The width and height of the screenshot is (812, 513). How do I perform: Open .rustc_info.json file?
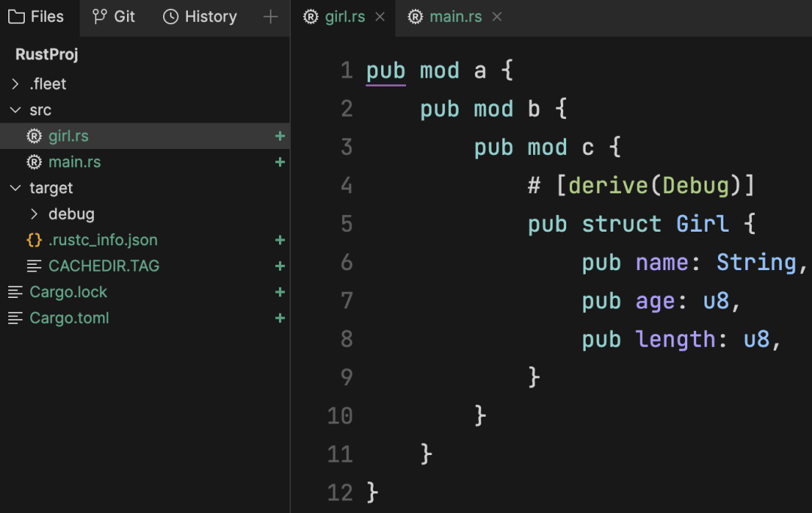(145, 240)
